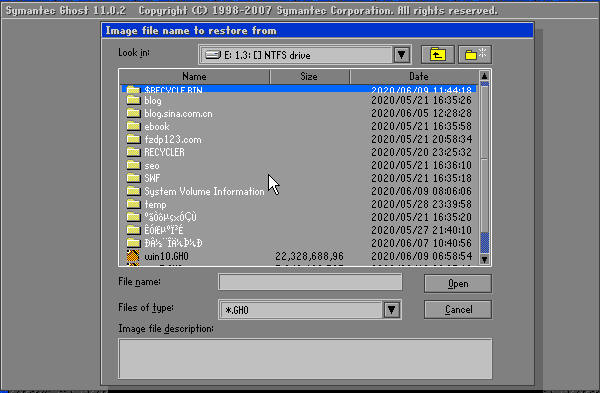This screenshot has height=393, width=600.
Task: Select the blog.sina.com.cn folder icon
Action: pos(133,113)
